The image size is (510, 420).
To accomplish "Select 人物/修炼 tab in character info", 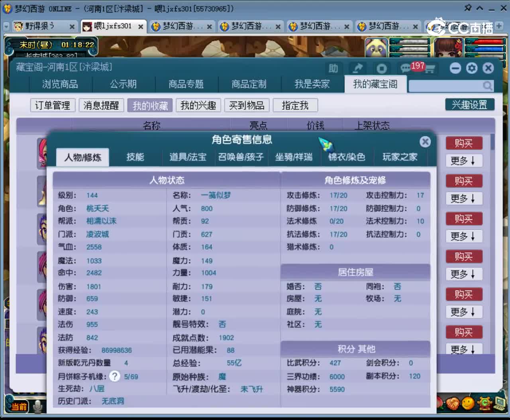I will coord(82,157).
